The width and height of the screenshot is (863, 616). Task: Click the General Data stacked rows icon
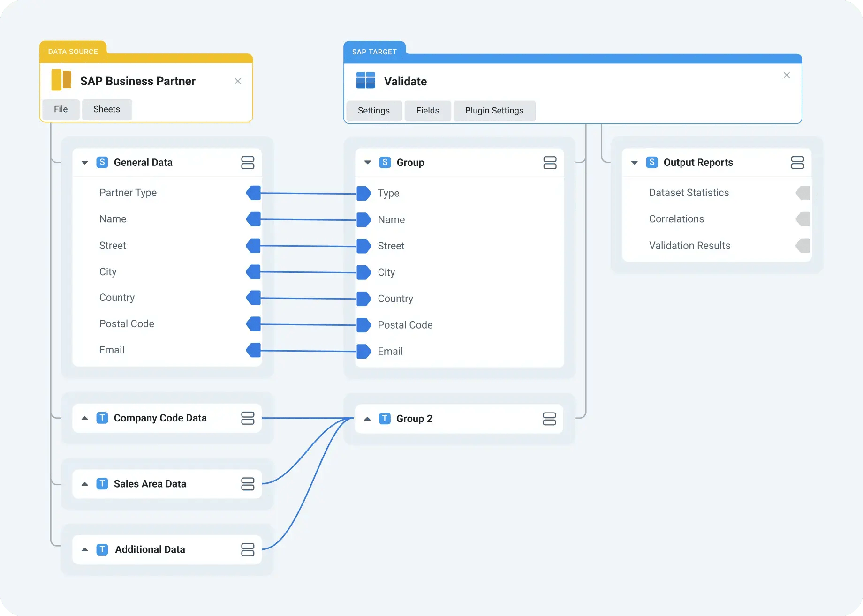(248, 162)
